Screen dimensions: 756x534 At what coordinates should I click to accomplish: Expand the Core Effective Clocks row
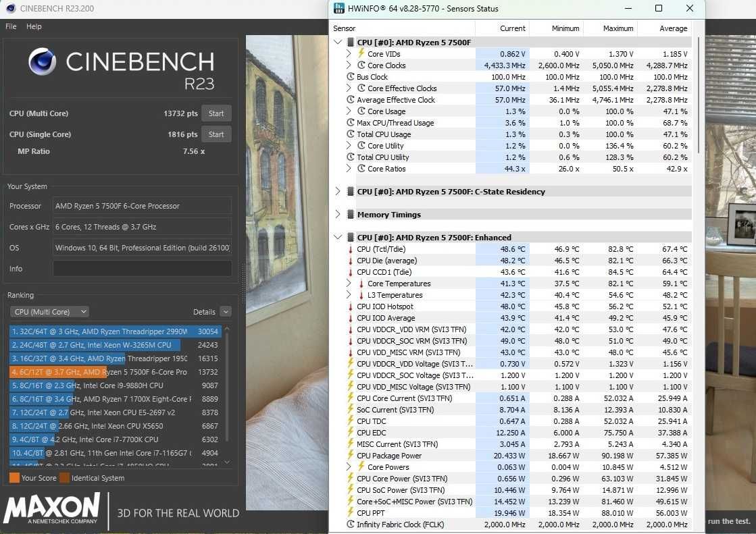point(349,88)
